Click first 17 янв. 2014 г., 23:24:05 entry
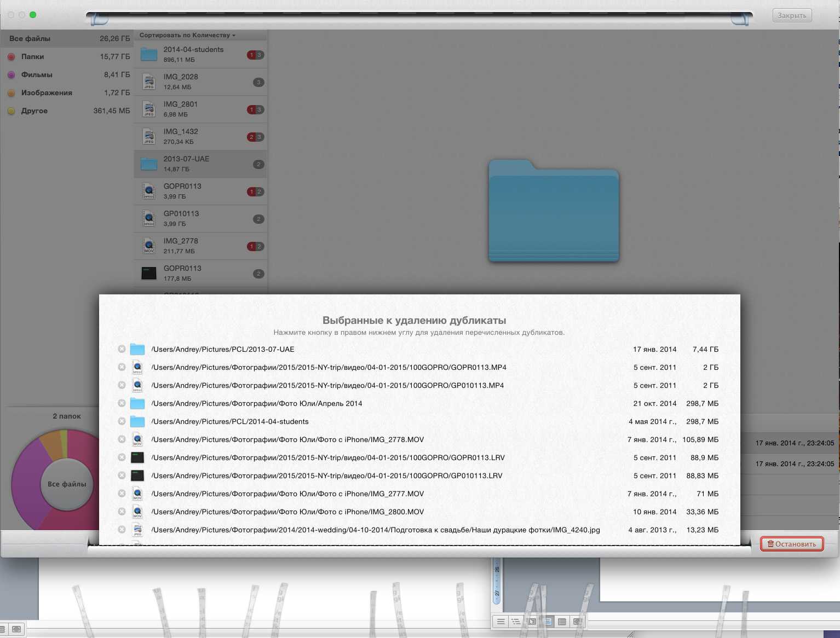This screenshot has height=638, width=840. coord(795,443)
